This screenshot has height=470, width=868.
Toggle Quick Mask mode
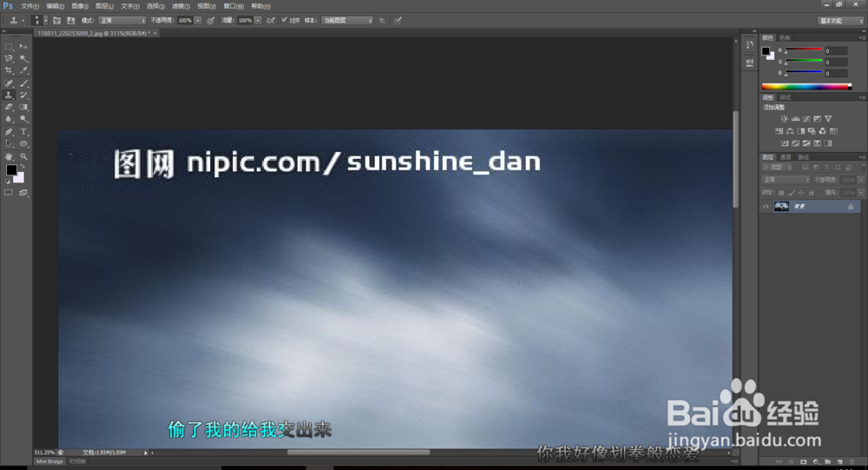coord(9,192)
